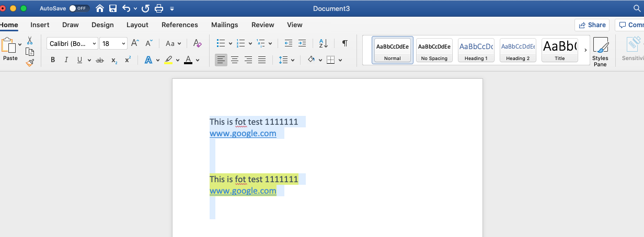Toggle superscript formatting
Viewport: 644px width, 237px height.
(128, 60)
